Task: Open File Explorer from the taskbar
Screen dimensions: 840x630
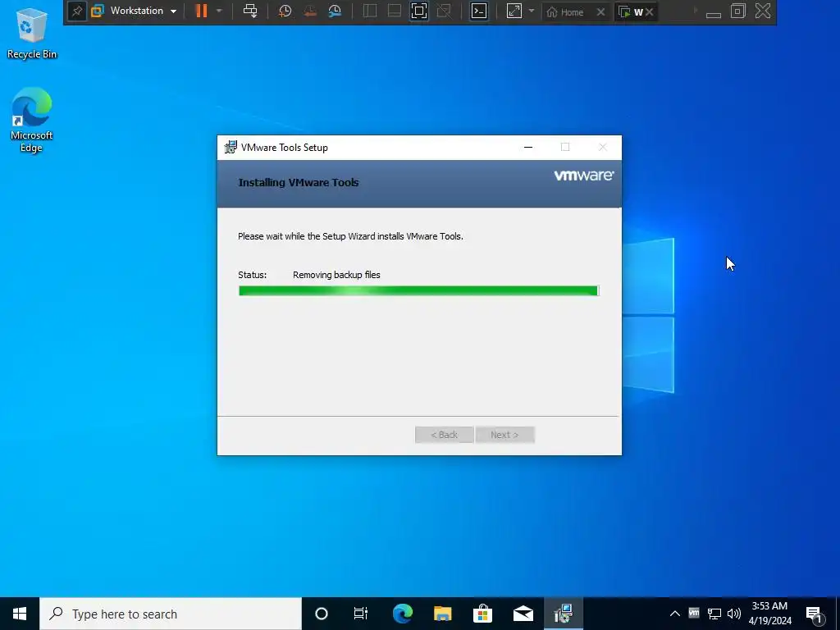Action: coord(442,614)
